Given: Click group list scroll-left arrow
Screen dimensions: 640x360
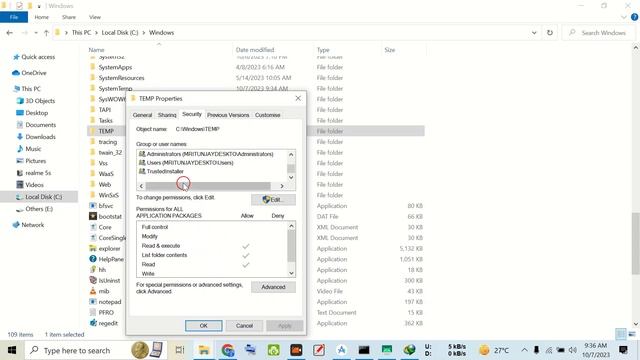Looking at the screenshot, I should [141, 186].
